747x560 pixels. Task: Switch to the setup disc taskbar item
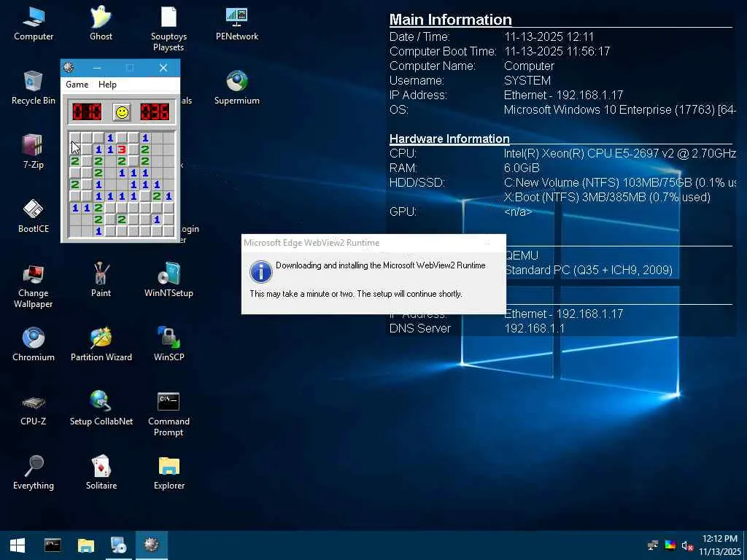[x=118, y=545]
